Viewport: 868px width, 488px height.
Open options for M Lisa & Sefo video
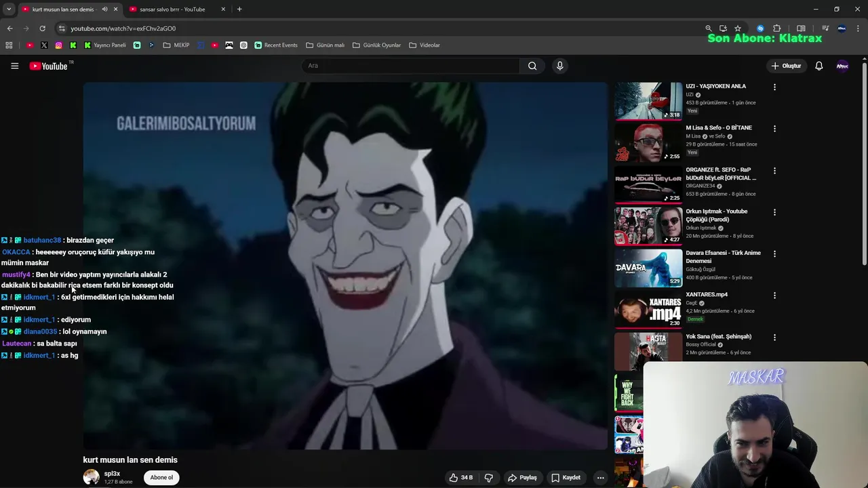point(774,128)
